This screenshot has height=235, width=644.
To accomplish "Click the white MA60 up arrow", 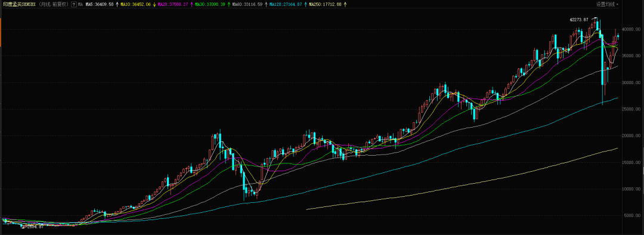I will tap(266, 4).
